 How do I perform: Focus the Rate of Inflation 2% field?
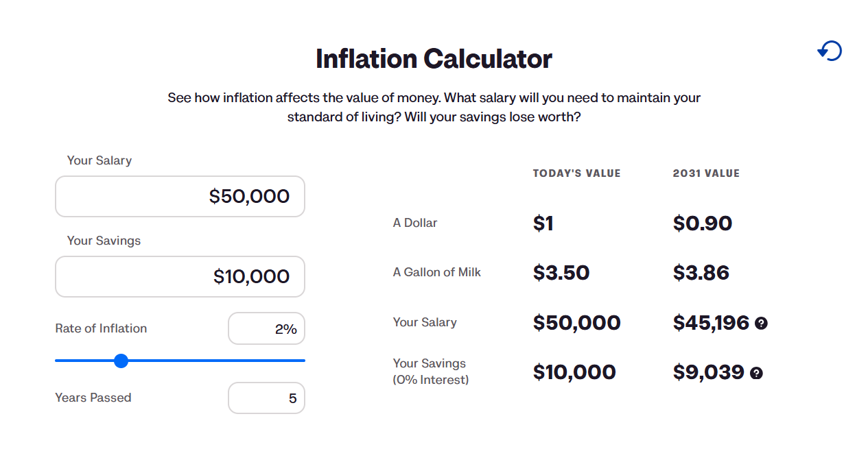tap(266, 329)
